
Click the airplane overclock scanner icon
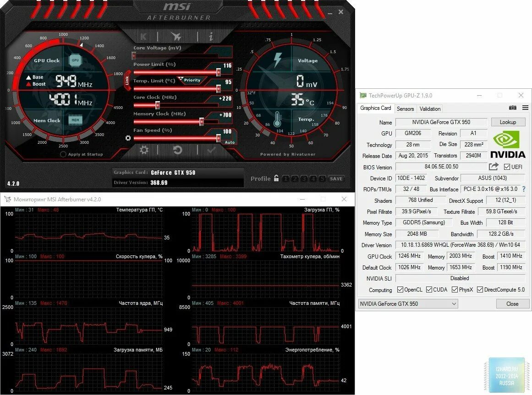(176, 36)
